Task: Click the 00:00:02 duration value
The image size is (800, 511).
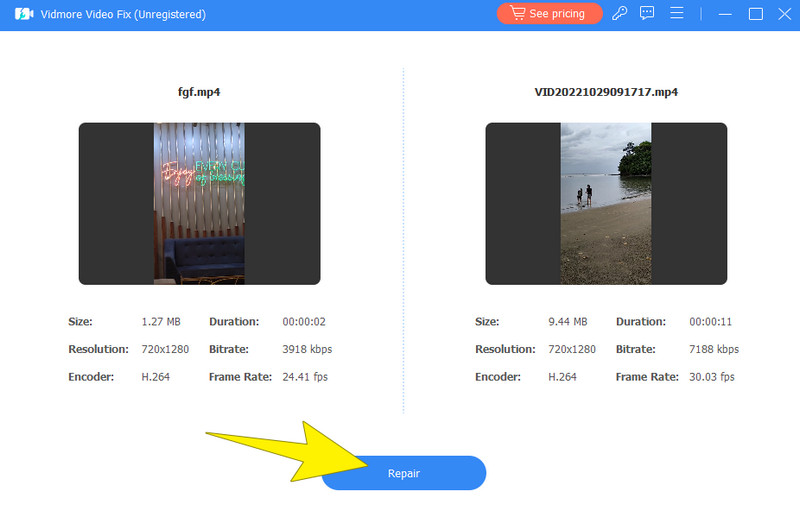Action: tap(304, 322)
